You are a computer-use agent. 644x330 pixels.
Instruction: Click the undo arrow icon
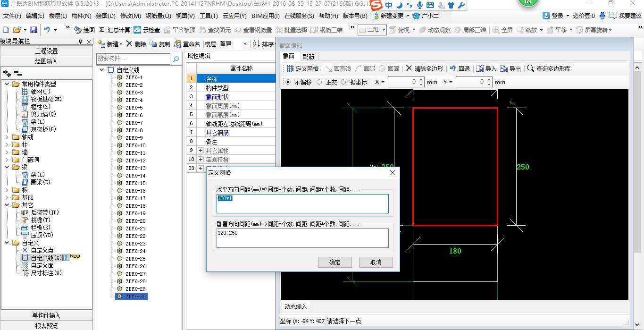pyautogui.click(x=47, y=30)
